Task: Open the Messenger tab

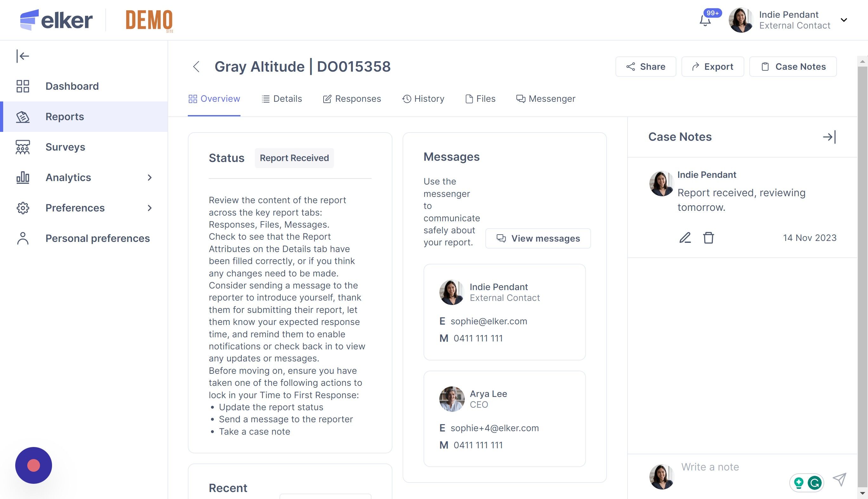Action: point(546,99)
